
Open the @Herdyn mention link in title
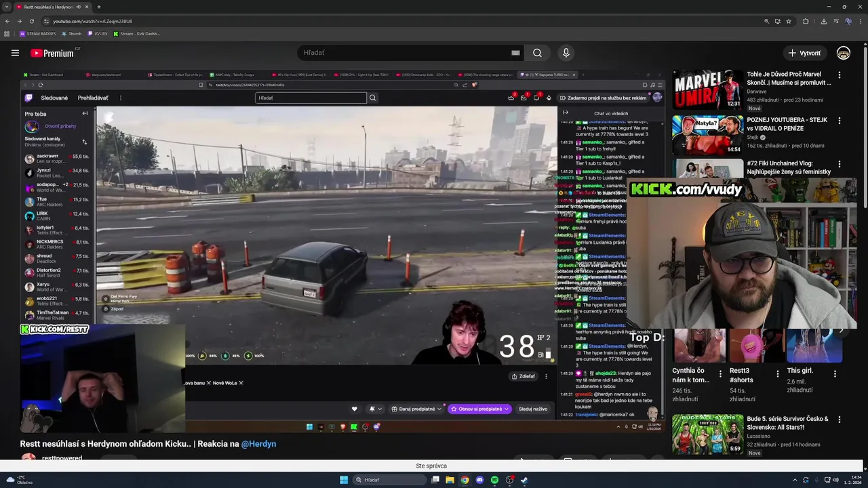[258, 444]
